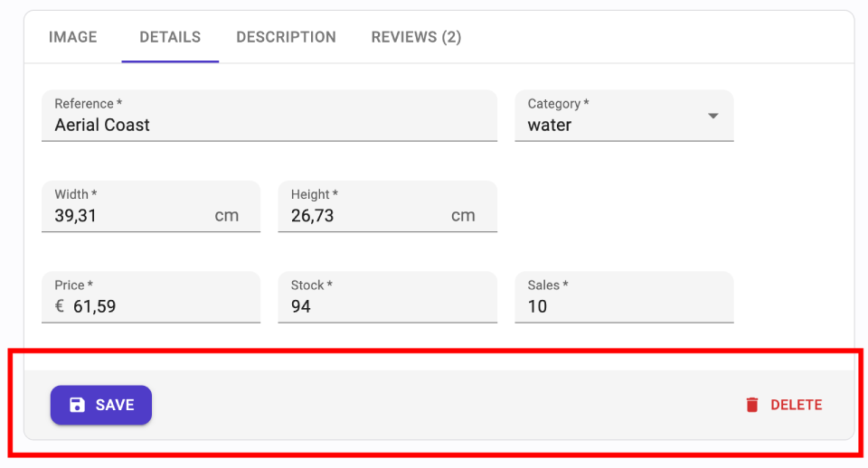Click the euro symbol in Price field
Image resolution: width=868 pixels, height=468 pixels.
60,306
